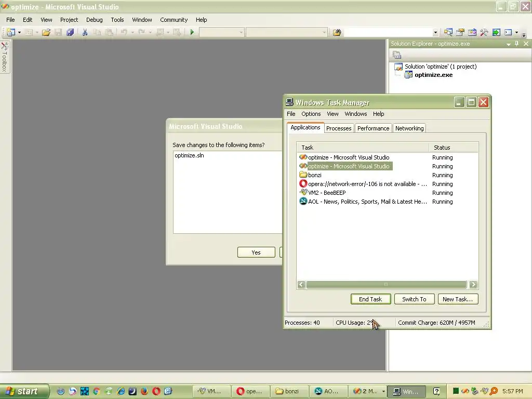
Task: Click the Switch To button
Action: [x=414, y=299]
